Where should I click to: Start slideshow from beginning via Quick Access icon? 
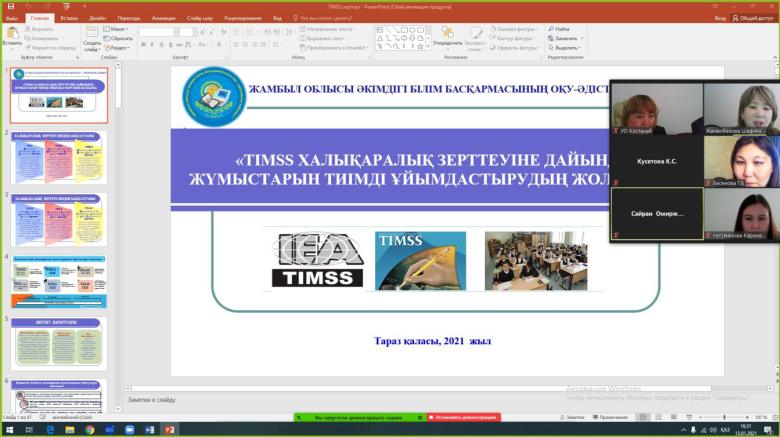coord(66,6)
